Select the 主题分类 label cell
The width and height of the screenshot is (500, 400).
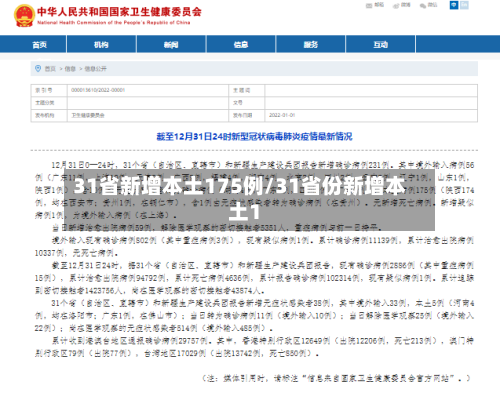(49, 103)
